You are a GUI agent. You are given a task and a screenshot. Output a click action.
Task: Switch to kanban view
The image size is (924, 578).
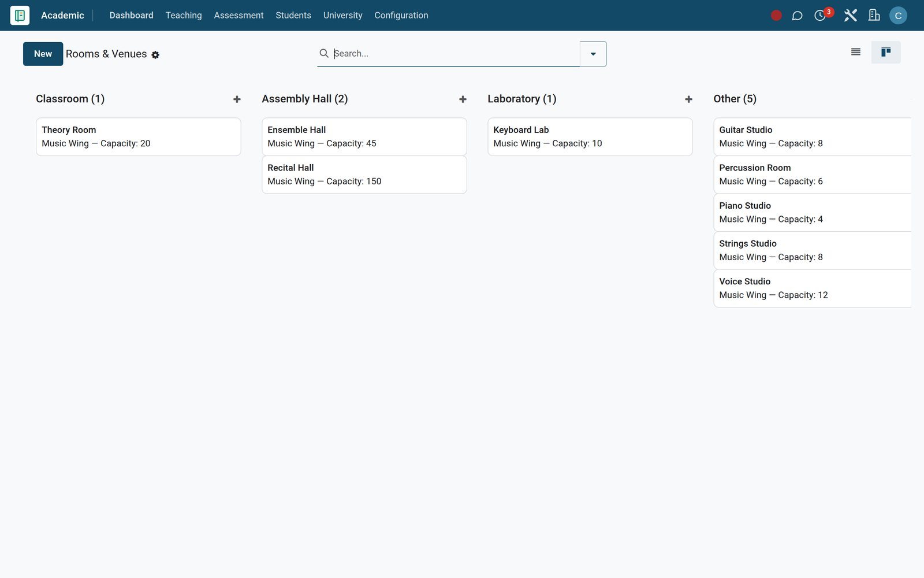click(886, 52)
